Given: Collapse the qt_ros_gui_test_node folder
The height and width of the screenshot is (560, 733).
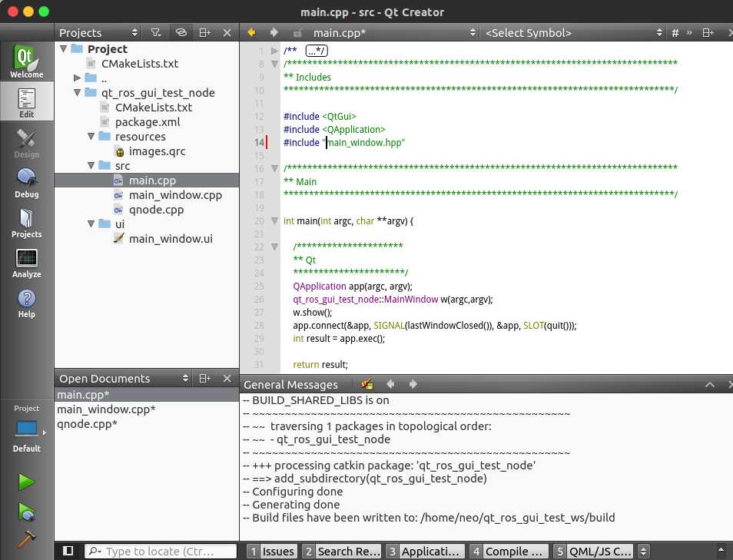Looking at the screenshot, I should pyautogui.click(x=78, y=92).
